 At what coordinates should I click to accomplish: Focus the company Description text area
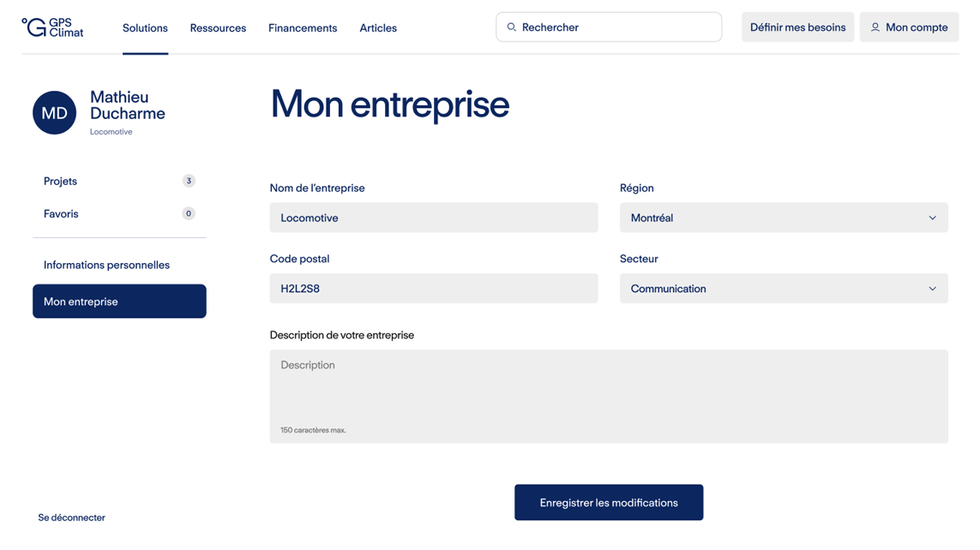point(609,390)
